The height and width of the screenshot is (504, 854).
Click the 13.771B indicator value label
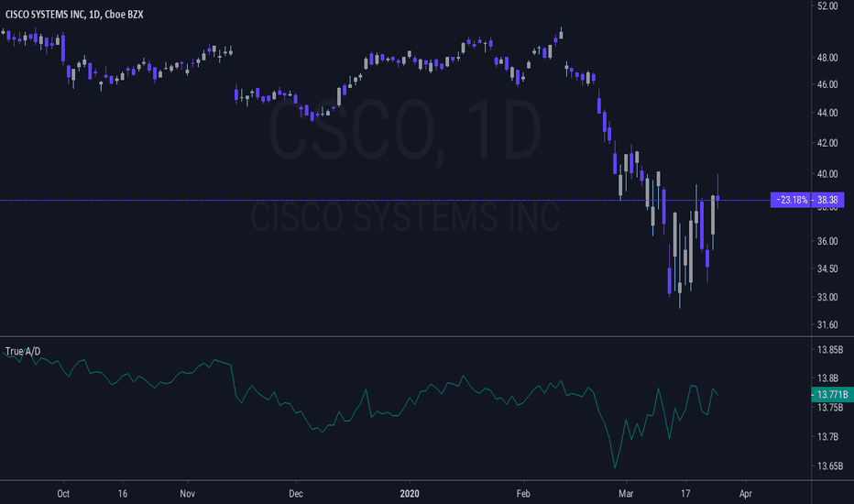832,394
